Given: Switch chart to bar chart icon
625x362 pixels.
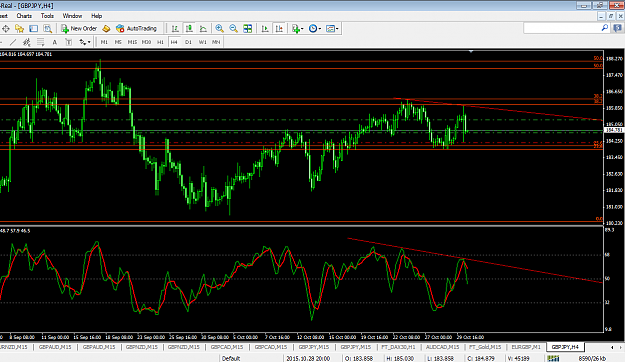Looking at the screenshot, I should pos(175,28).
